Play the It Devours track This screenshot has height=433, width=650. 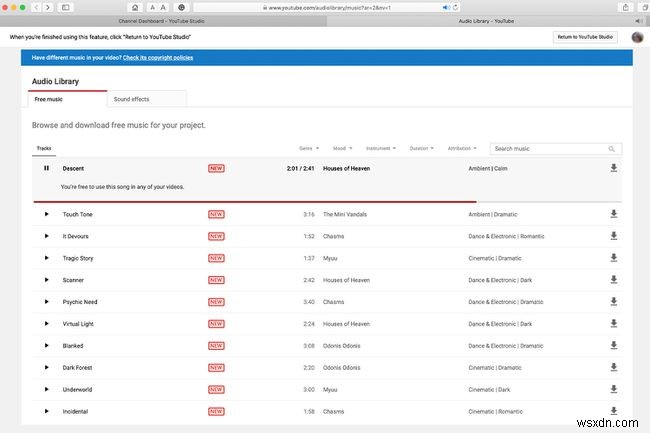tap(46, 236)
